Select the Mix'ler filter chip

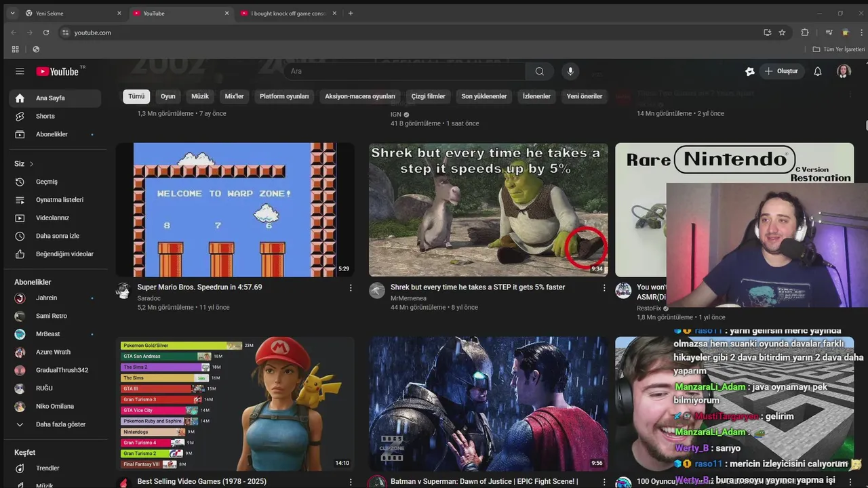coord(234,96)
